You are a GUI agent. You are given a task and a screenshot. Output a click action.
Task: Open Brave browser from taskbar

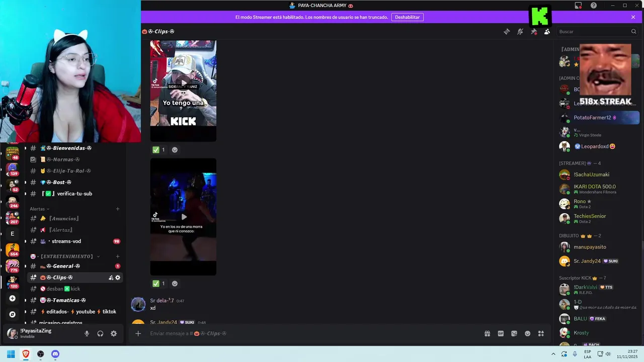(26, 354)
